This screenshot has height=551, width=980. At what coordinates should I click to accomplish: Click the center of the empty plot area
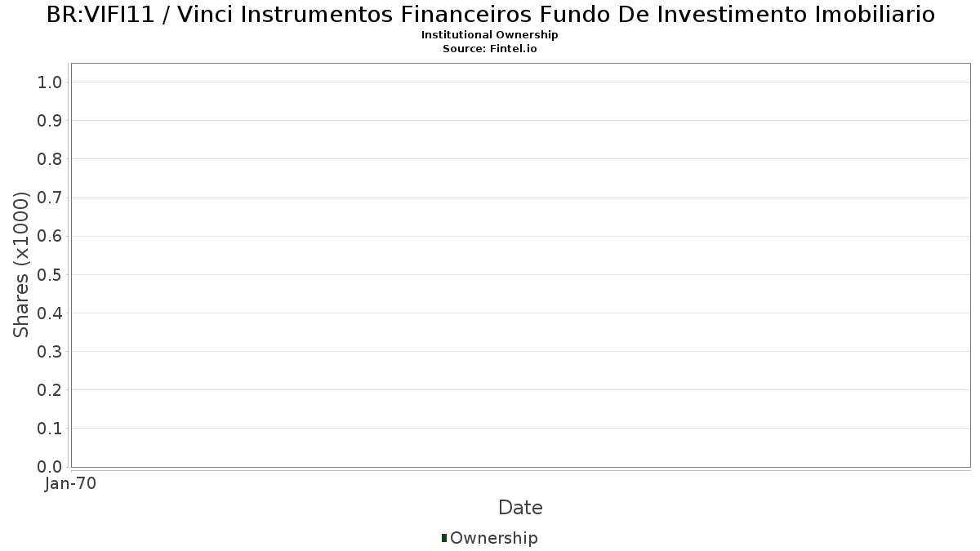click(x=520, y=265)
